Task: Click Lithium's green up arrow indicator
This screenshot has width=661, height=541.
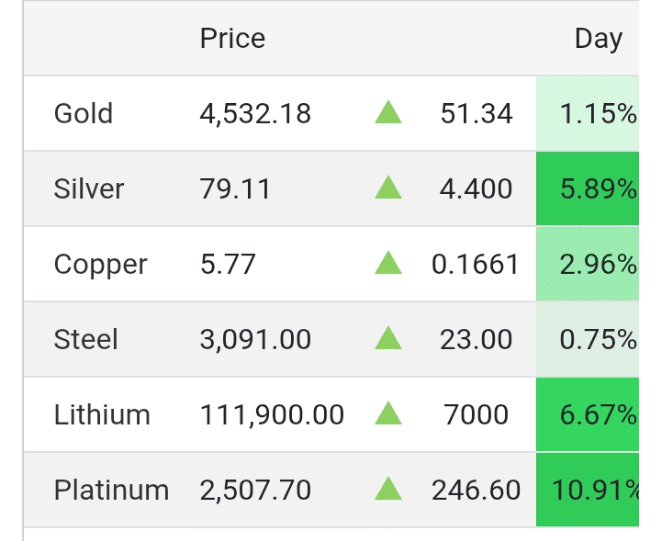Action: (388, 414)
